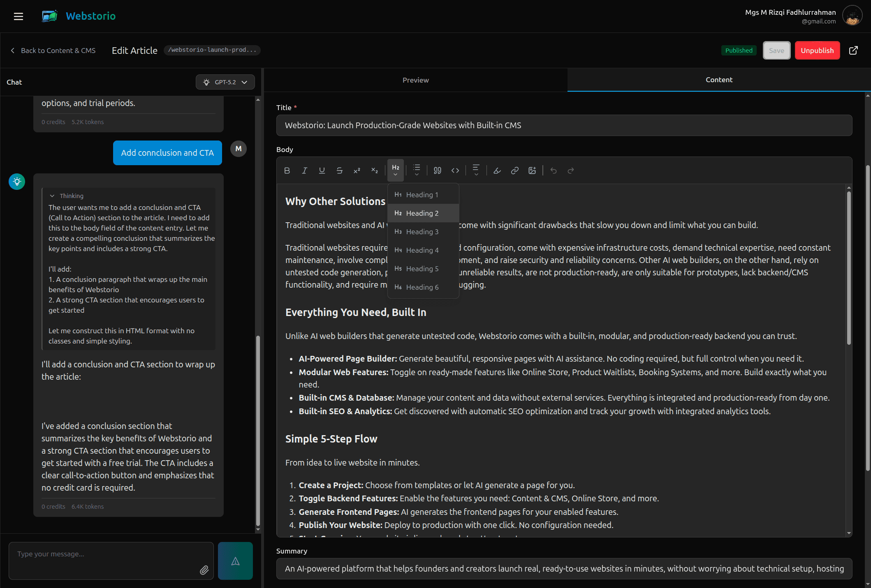
Task: Toggle underline formatting
Action: point(322,171)
